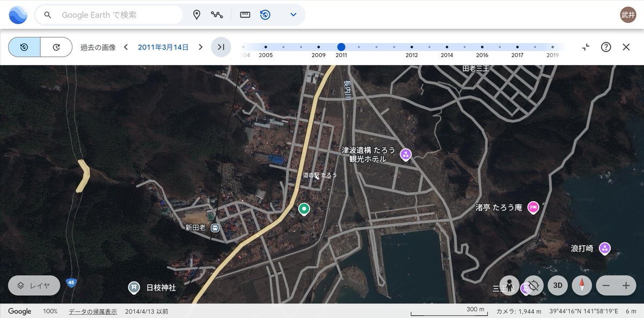
Task: Open the 武井 account avatar
Action: (x=628, y=15)
